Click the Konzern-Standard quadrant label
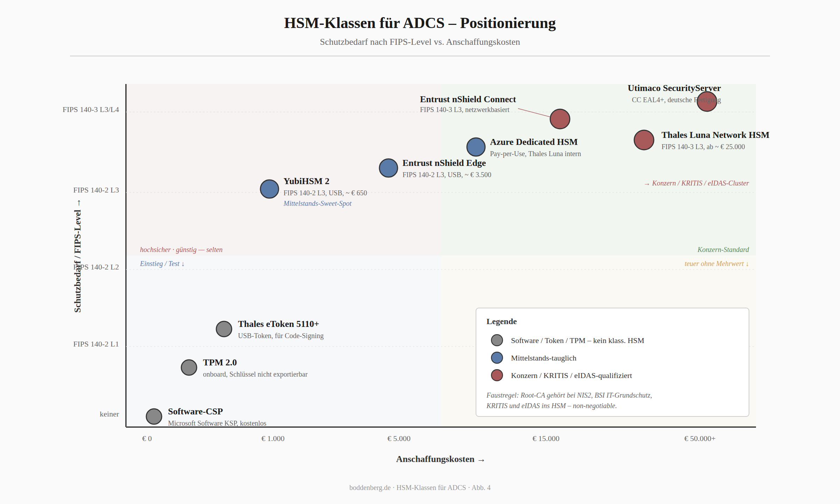840x504 pixels. tap(723, 250)
